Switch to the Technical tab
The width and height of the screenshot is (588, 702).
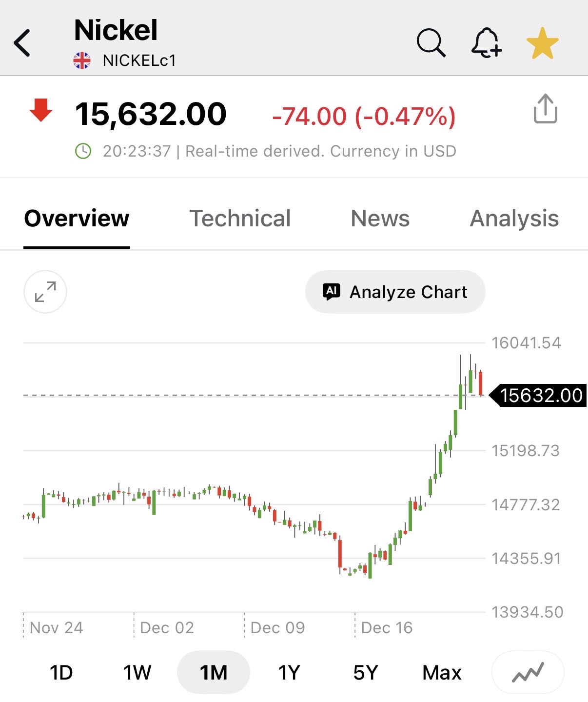pyautogui.click(x=240, y=218)
